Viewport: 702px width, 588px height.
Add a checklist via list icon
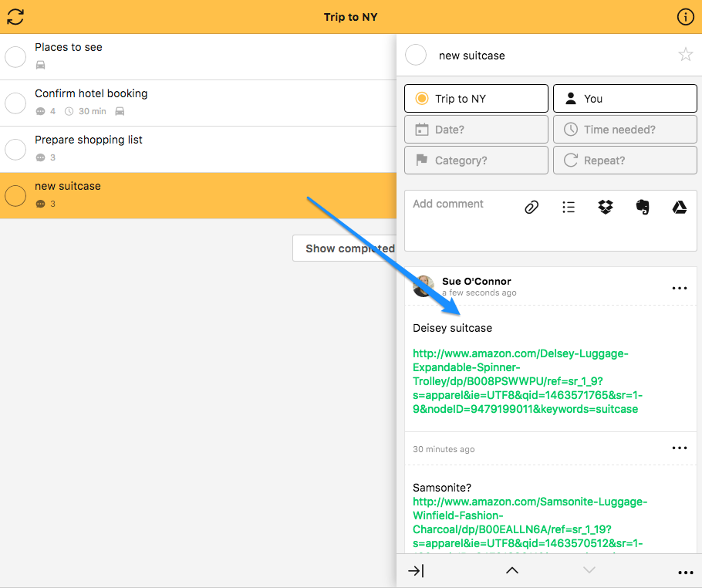[x=568, y=207]
